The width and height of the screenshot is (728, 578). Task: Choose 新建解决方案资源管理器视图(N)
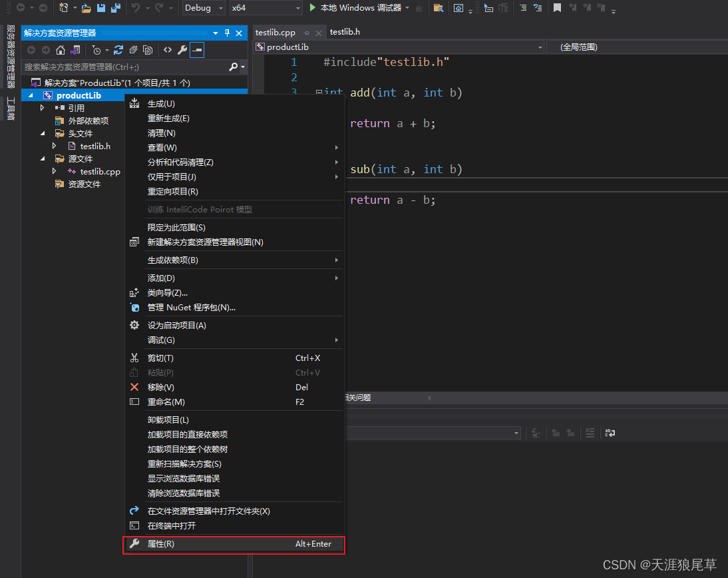click(234, 242)
